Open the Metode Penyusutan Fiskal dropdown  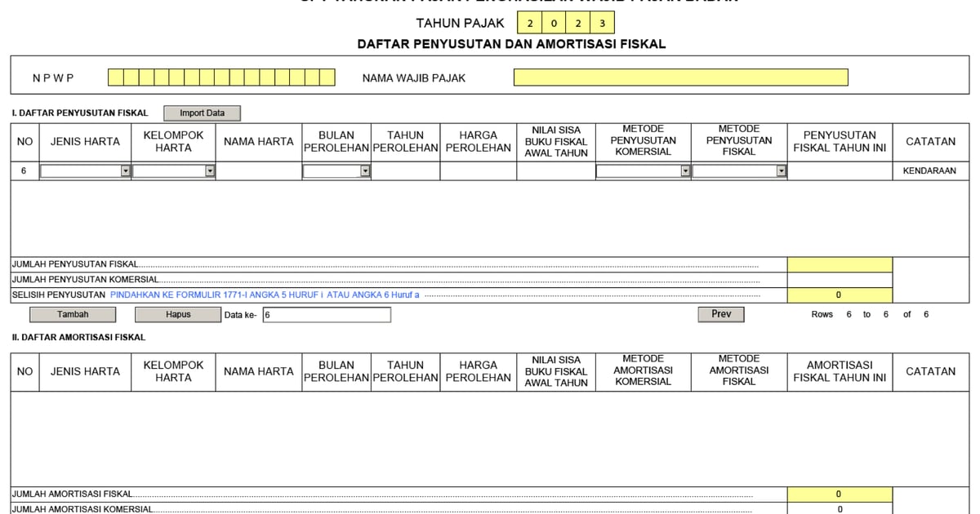coord(782,171)
